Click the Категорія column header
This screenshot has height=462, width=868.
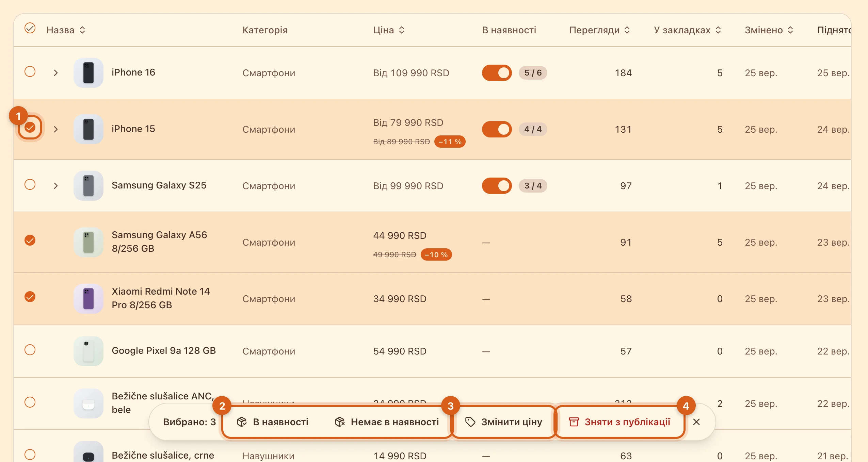point(265,30)
